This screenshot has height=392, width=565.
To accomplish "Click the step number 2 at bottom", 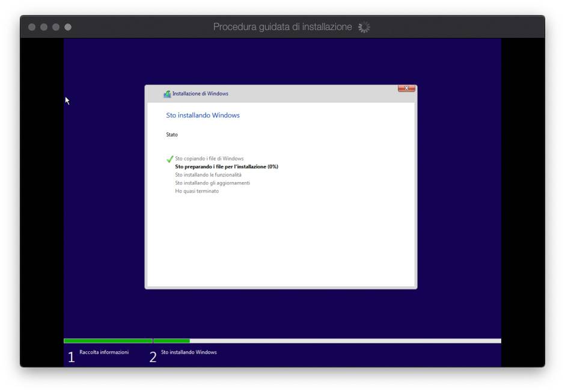I will point(153,357).
